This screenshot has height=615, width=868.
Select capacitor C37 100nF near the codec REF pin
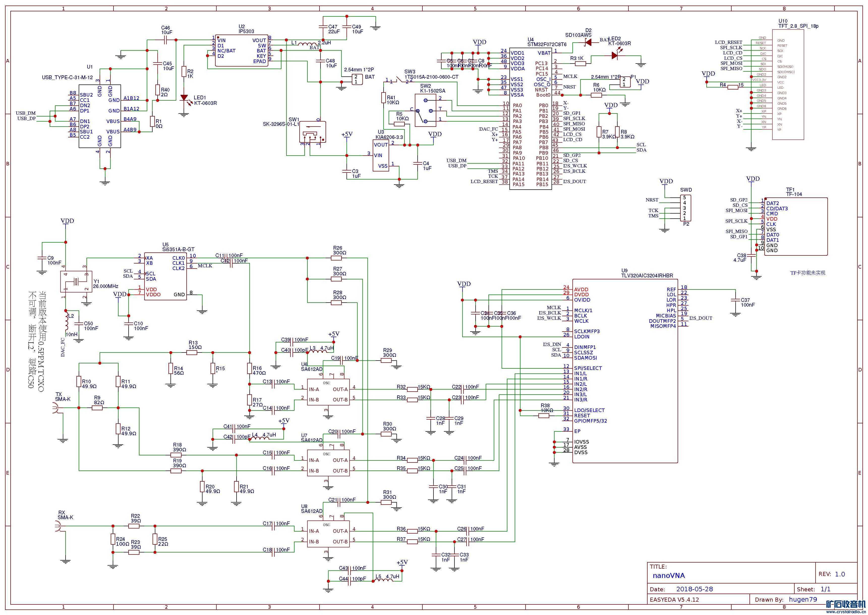click(735, 300)
